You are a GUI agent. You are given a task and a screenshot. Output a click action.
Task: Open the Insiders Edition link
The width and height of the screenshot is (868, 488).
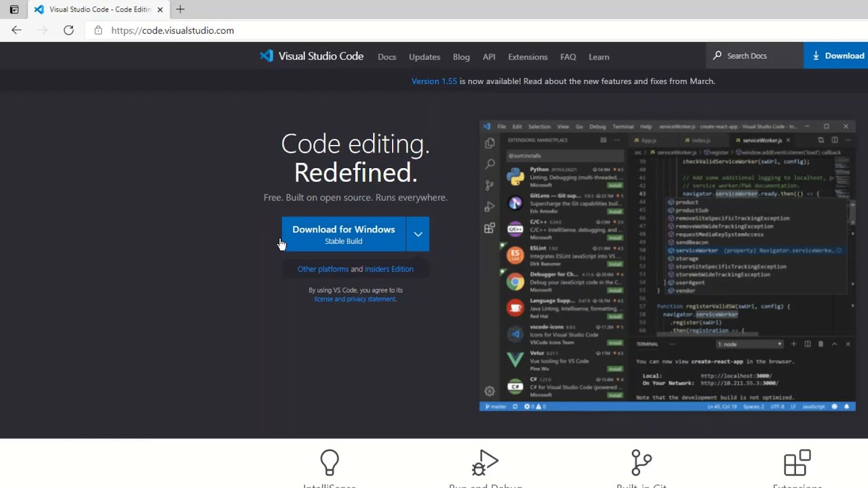[x=389, y=269]
